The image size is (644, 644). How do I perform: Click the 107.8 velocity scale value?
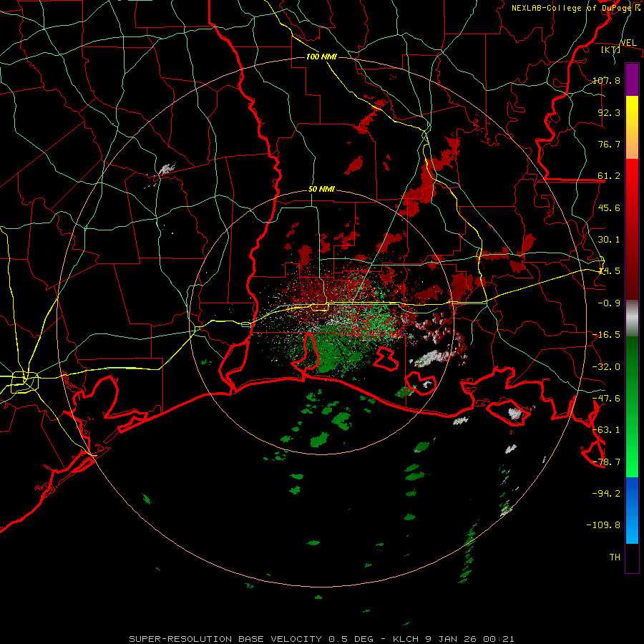606,80
